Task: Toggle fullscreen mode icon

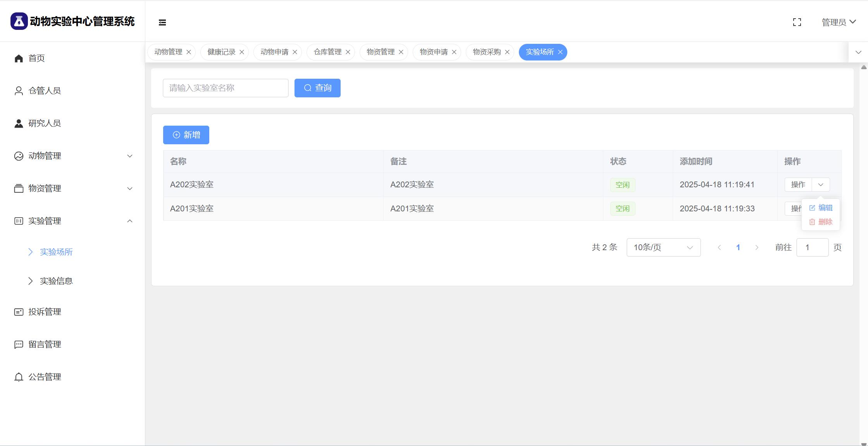Action: [x=797, y=22]
